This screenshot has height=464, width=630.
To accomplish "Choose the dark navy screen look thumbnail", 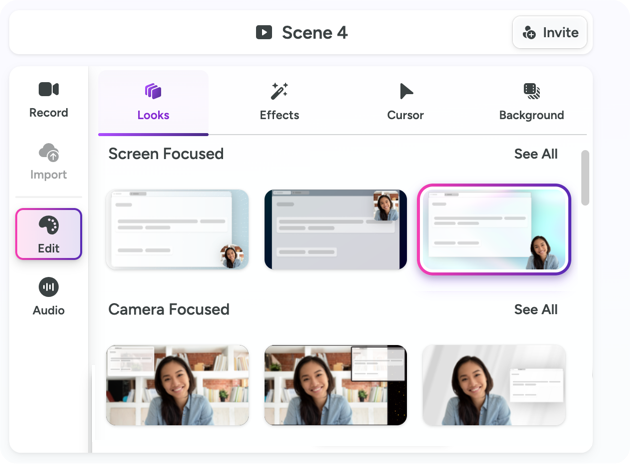I will point(335,229).
